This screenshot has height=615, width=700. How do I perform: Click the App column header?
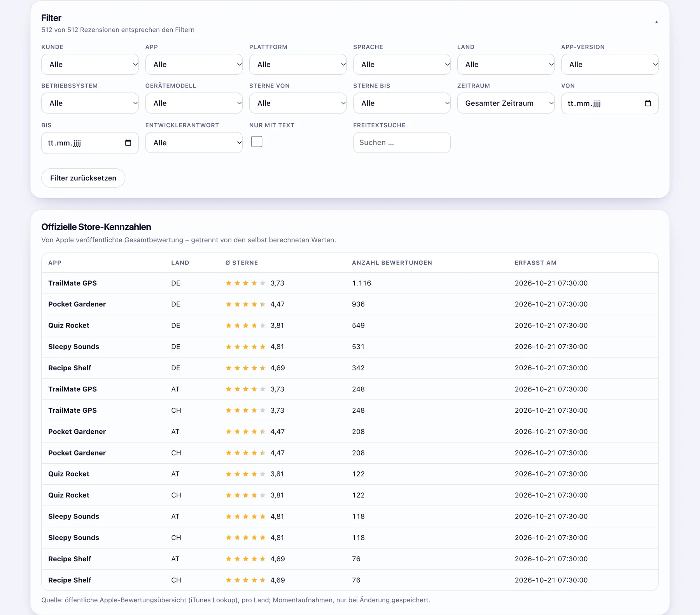tap(55, 263)
